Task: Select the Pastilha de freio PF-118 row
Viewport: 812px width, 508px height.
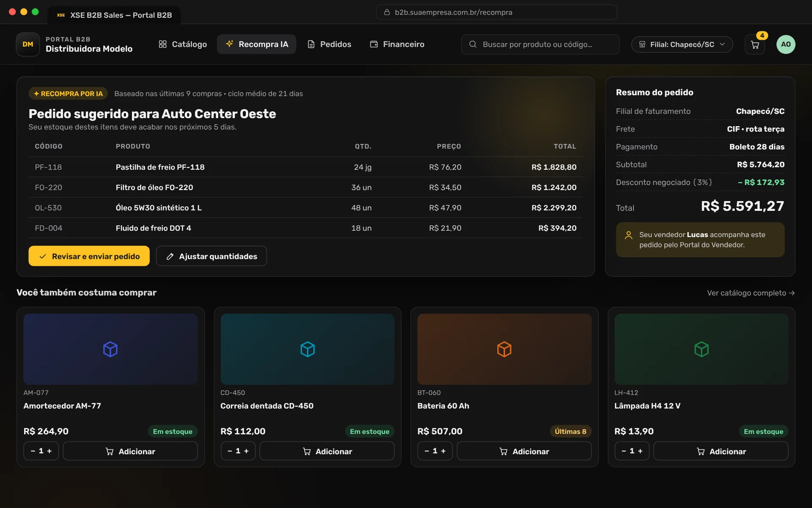Action: pyautogui.click(x=305, y=167)
